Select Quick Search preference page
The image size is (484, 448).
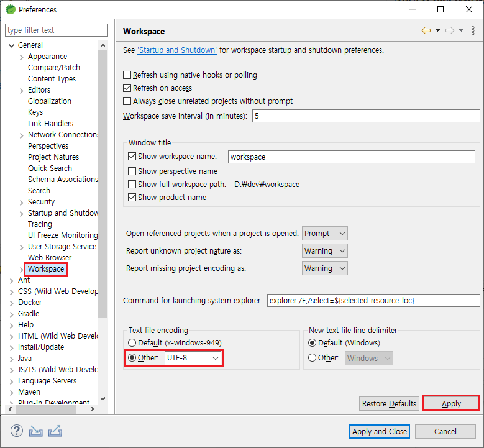coord(50,168)
